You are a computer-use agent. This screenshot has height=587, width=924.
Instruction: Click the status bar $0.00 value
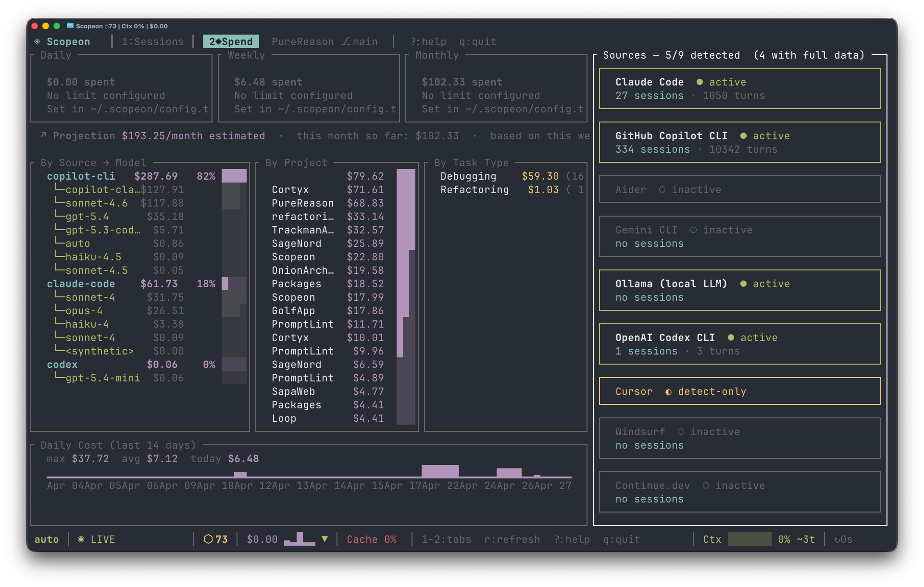click(262, 539)
